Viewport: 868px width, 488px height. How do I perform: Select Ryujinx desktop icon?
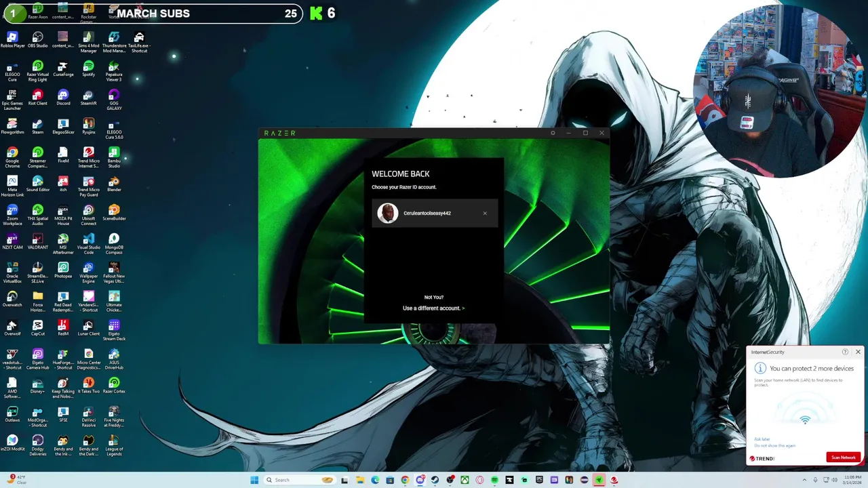click(x=88, y=126)
